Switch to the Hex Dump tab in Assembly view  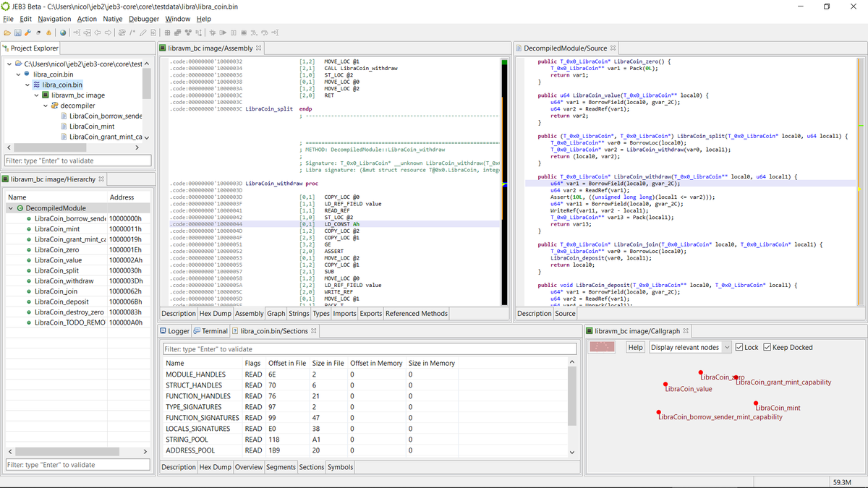coord(215,314)
